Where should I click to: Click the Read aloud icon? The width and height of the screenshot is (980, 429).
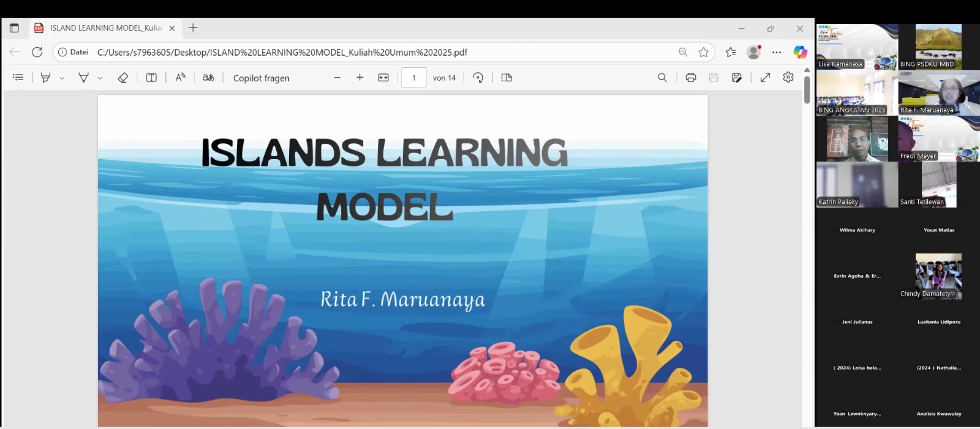pos(180,78)
